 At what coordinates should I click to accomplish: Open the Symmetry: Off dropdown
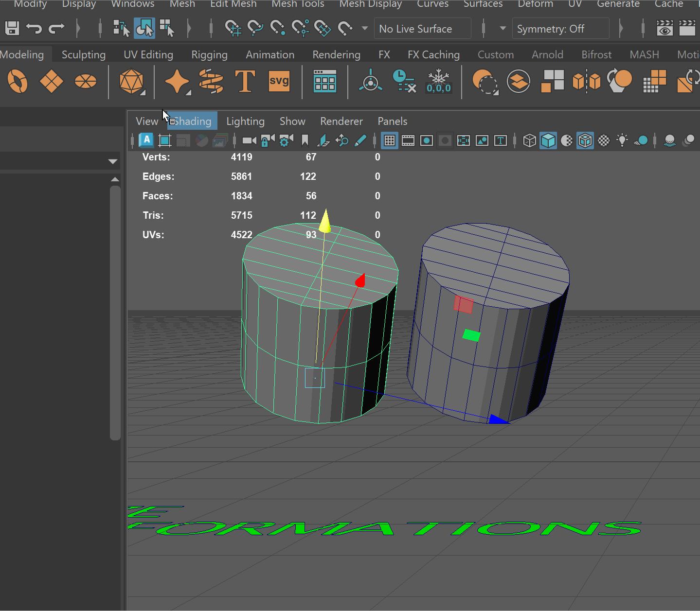point(560,29)
